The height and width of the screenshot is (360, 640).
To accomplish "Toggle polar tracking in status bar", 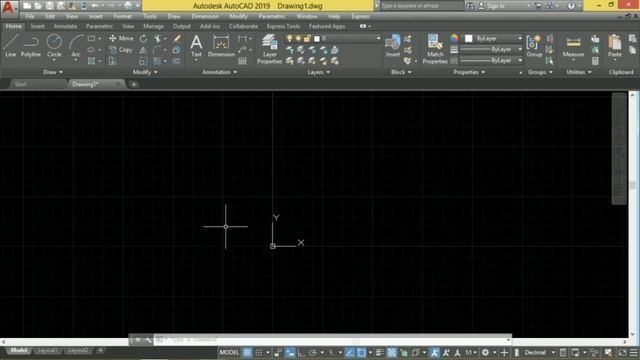I will click(313, 353).
